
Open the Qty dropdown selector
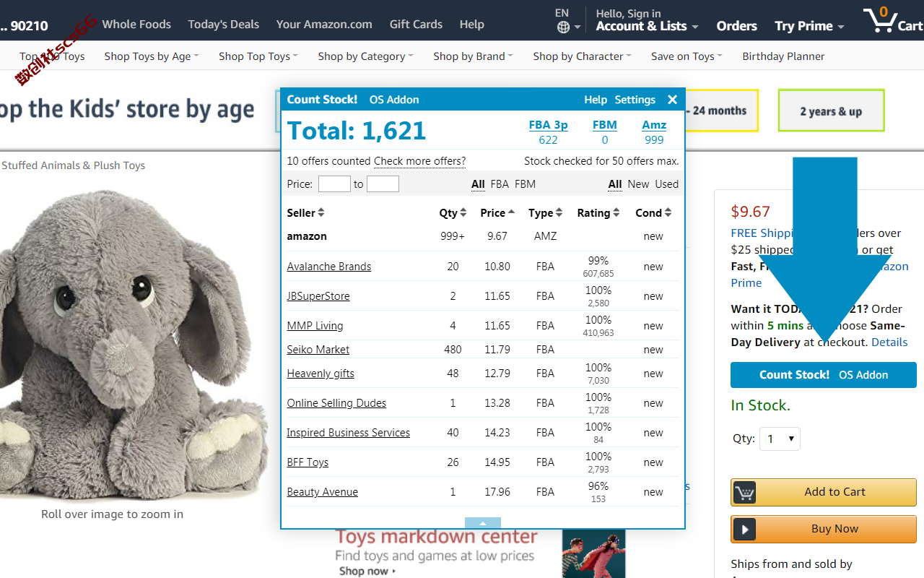pos(780,439)
